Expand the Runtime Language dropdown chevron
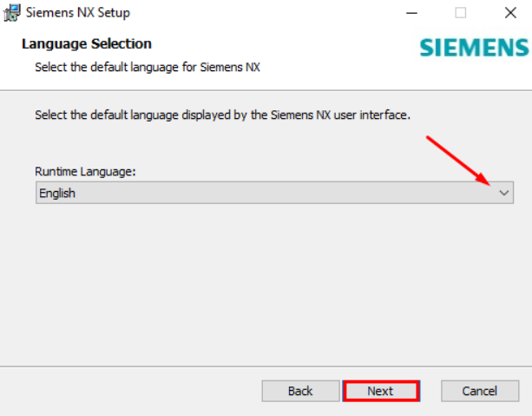532x416 pixels. click(x=504, y=193)
